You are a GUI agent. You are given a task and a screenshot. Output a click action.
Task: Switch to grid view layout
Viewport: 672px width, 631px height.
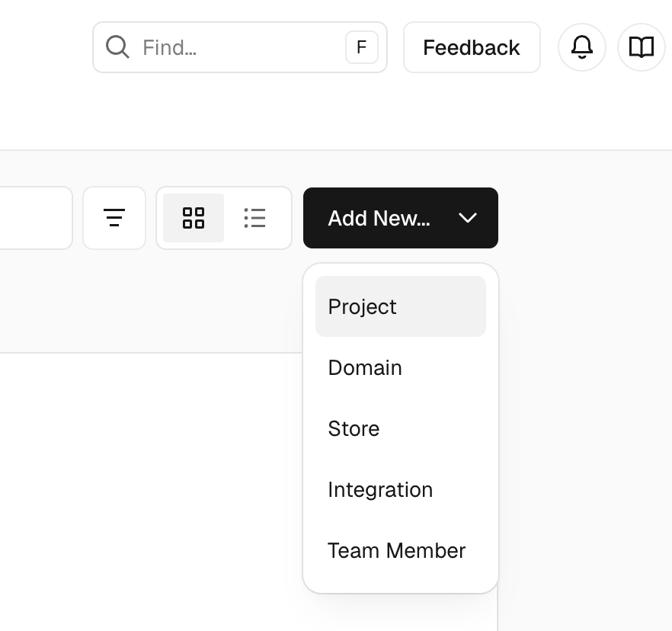pyautogui.click(x=194, y=218)
